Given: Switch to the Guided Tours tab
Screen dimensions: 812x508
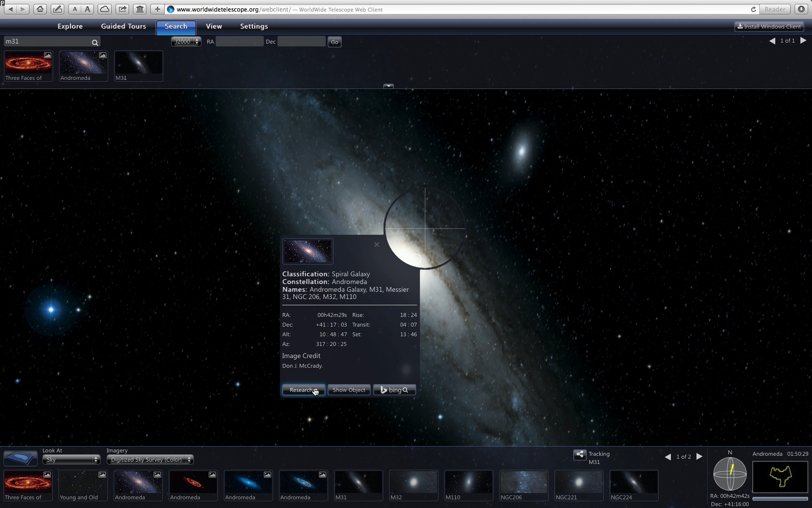Looking at the screenshot, I should (x=123, y=27).
